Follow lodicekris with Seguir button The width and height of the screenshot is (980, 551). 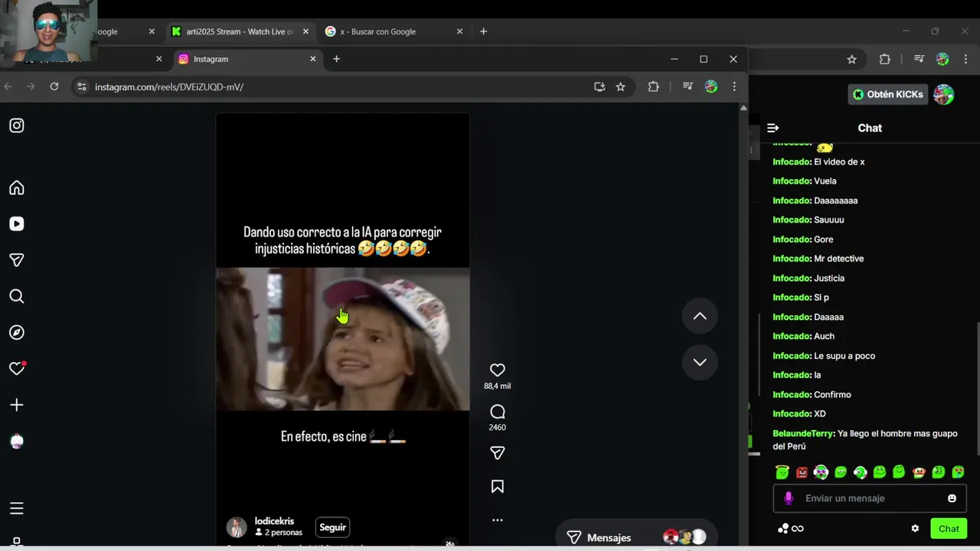[x=332, y=527]
